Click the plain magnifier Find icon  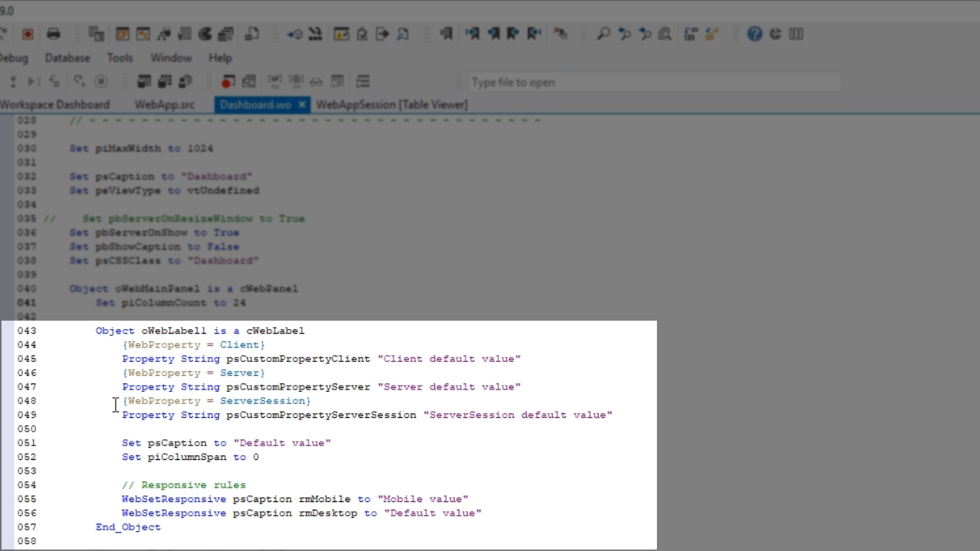click(603, 34)
